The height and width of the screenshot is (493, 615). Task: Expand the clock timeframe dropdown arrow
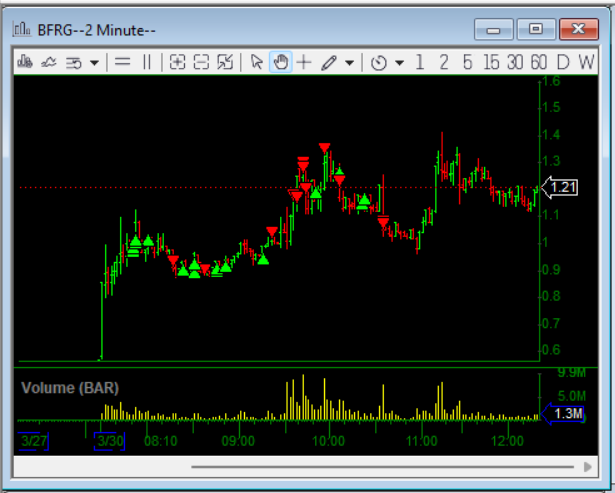399,62
